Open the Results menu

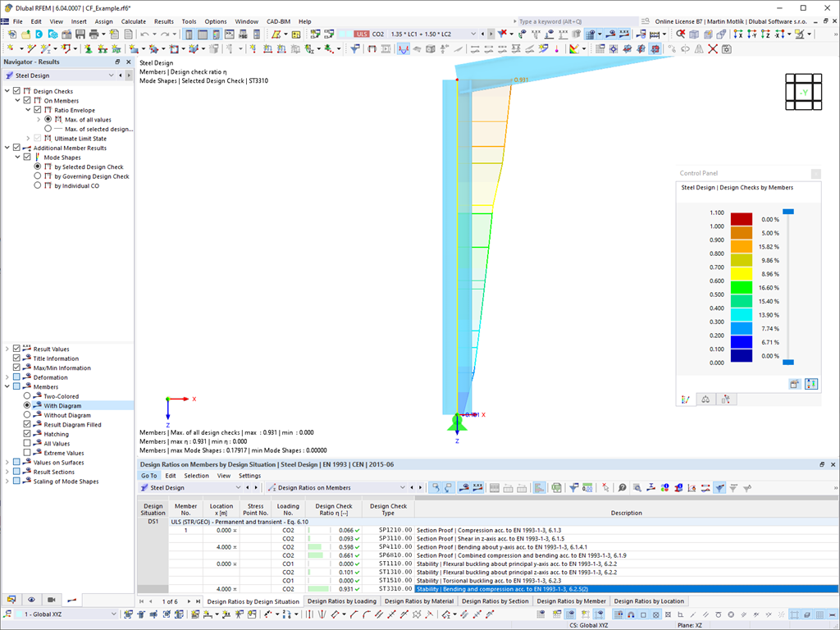(x=164, y=21)
